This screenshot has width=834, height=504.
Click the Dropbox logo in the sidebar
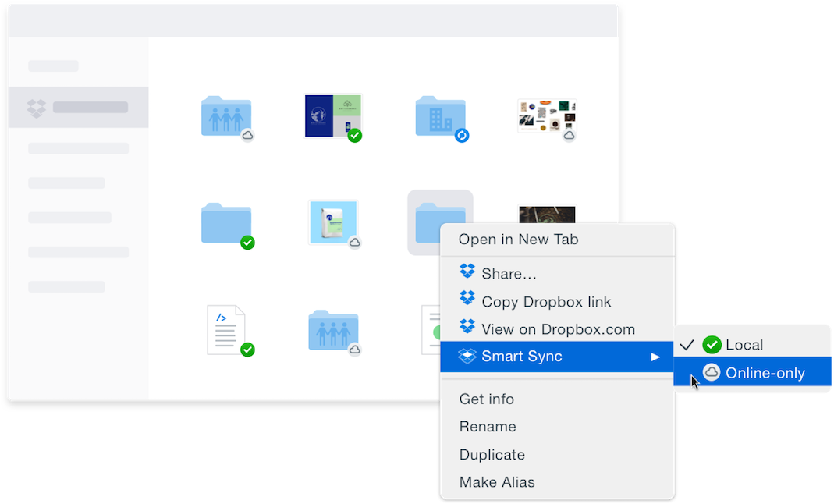37,108
